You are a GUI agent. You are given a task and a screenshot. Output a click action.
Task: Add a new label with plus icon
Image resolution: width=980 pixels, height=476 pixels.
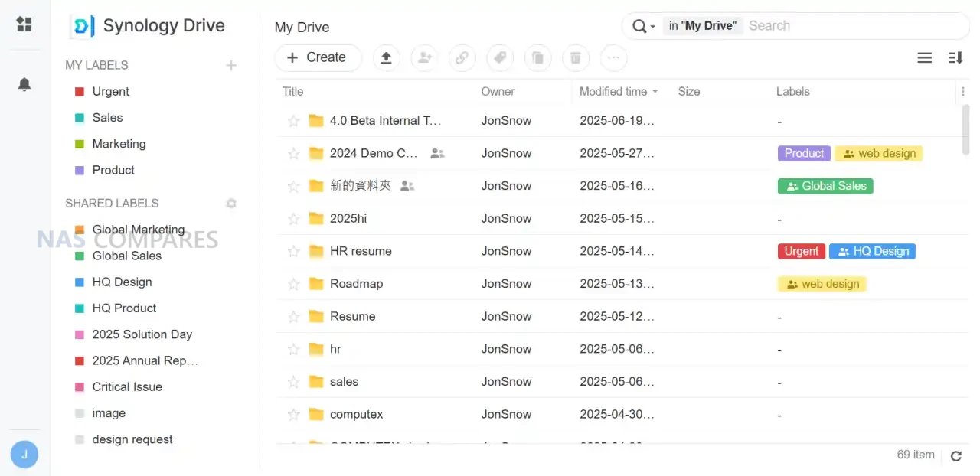point(231,66)
